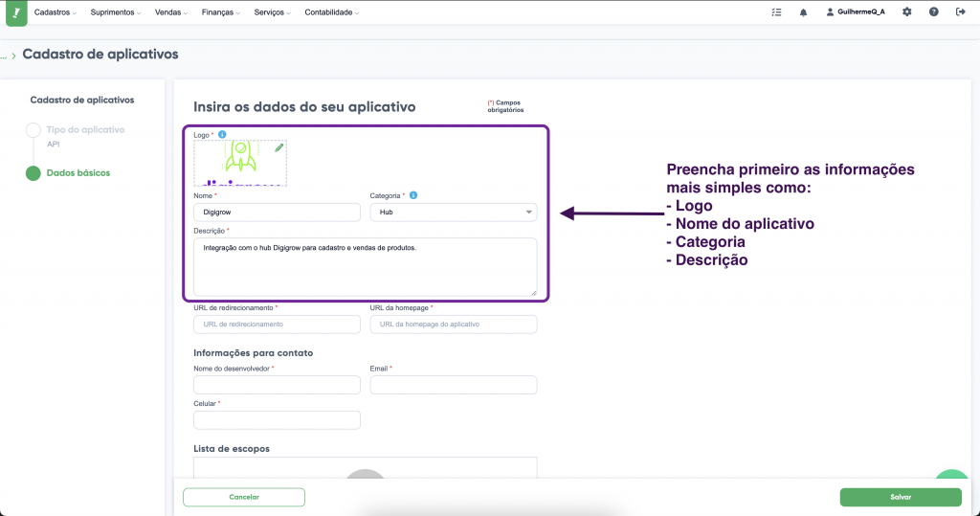The height and width of the screenshot is (516, 980).
Task: Click the URL de redirecionamento field
Action: [x=277, y=325]
